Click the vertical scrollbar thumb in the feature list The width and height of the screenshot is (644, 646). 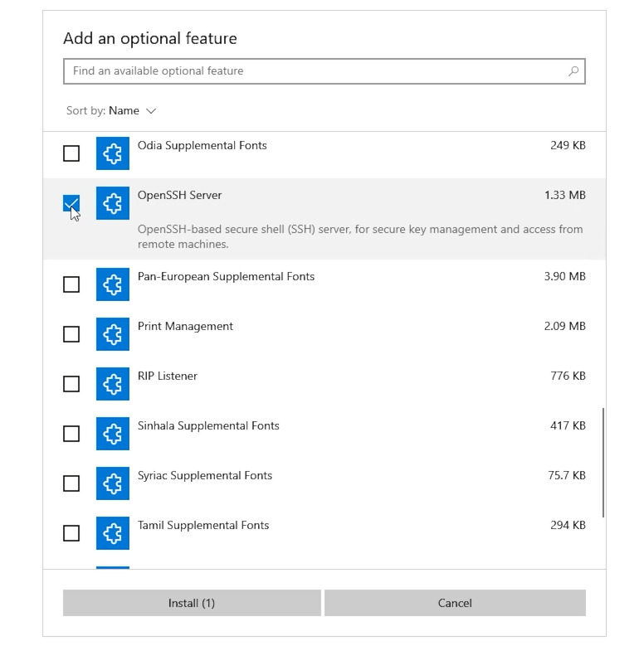603,462
